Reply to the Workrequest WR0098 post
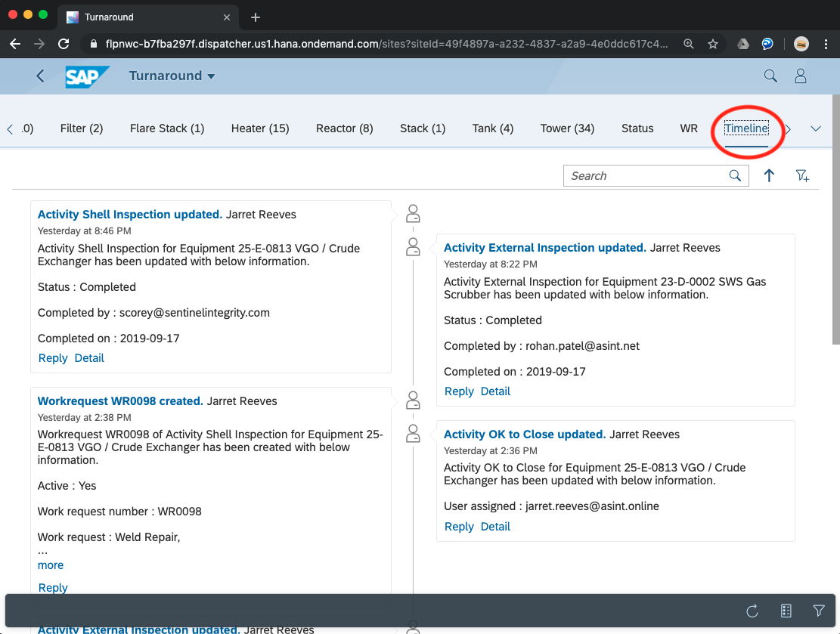 [53, 588]
